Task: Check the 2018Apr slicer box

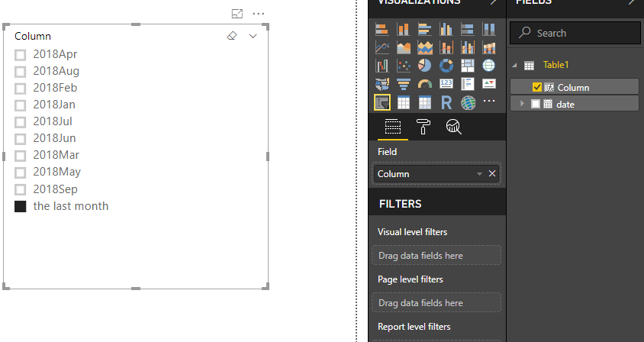Action: coord(20,55)
